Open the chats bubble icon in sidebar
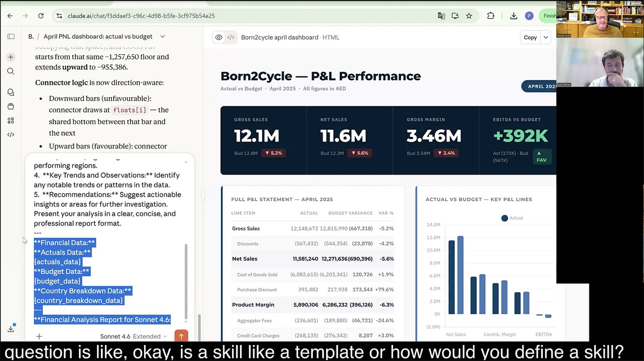The height and width of the screenshot is (361, 644). point(11,92)
